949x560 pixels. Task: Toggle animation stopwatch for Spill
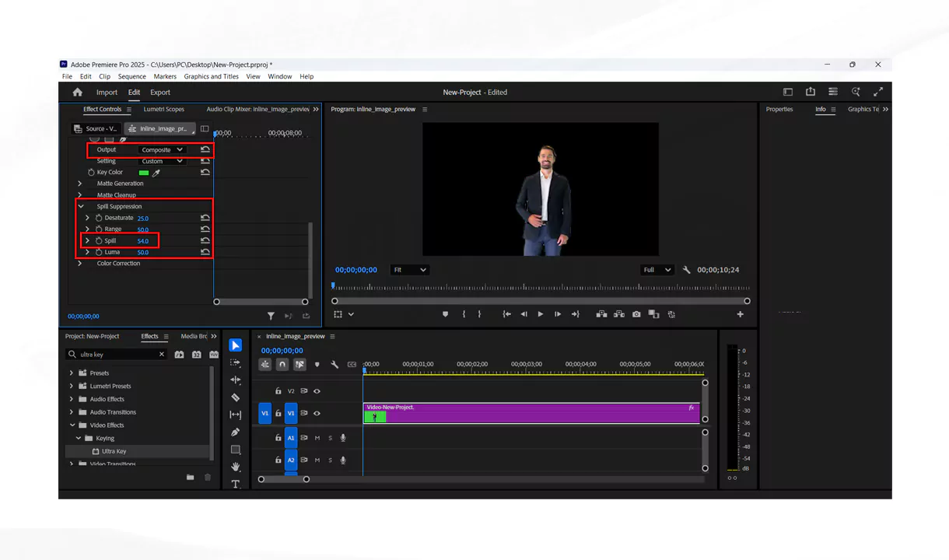pyautogui.click(x=99, y=240)
